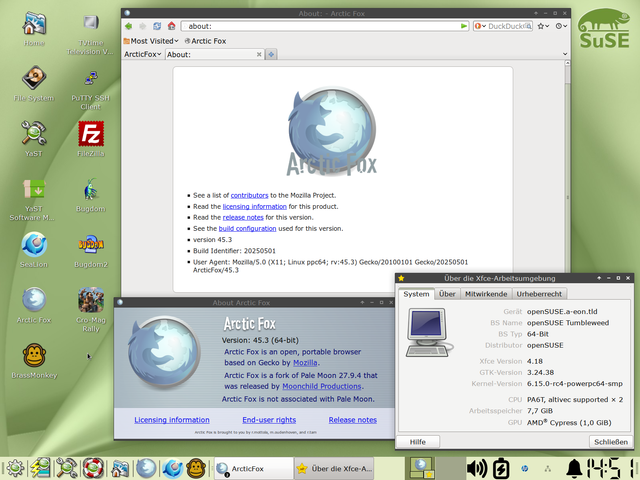Viewport: 640px width, 480px height.
Task: Open Licensing information in About Arctic Fox dialog
Action: (x=172, y=420)
